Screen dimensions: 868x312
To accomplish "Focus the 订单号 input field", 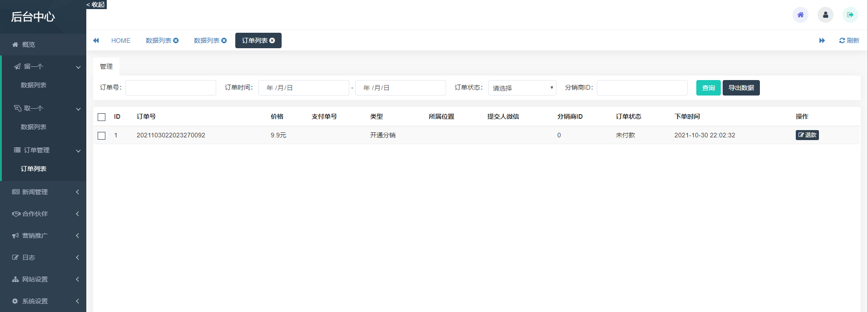I will click(x=170, y=88).
